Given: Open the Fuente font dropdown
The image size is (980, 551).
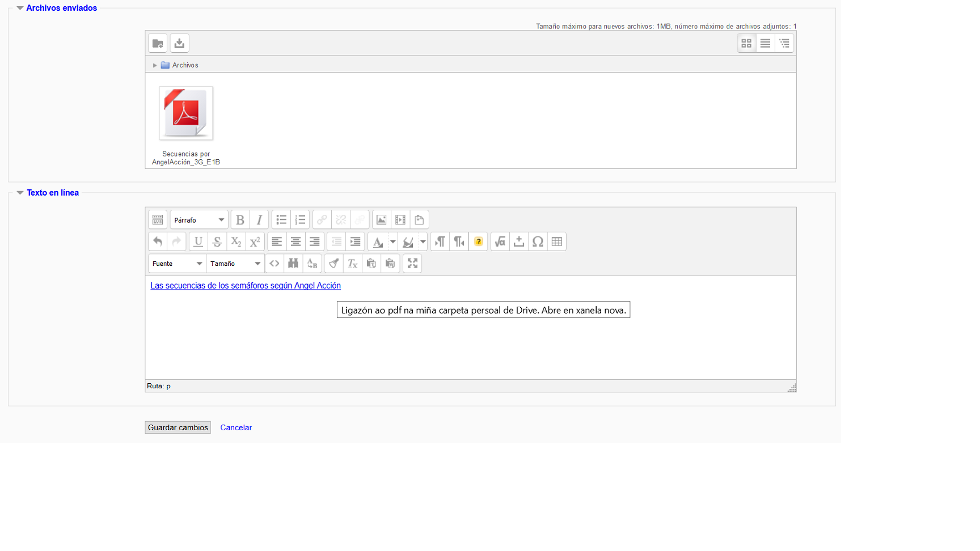Looking at the screenshot, I should coord(177,264).
